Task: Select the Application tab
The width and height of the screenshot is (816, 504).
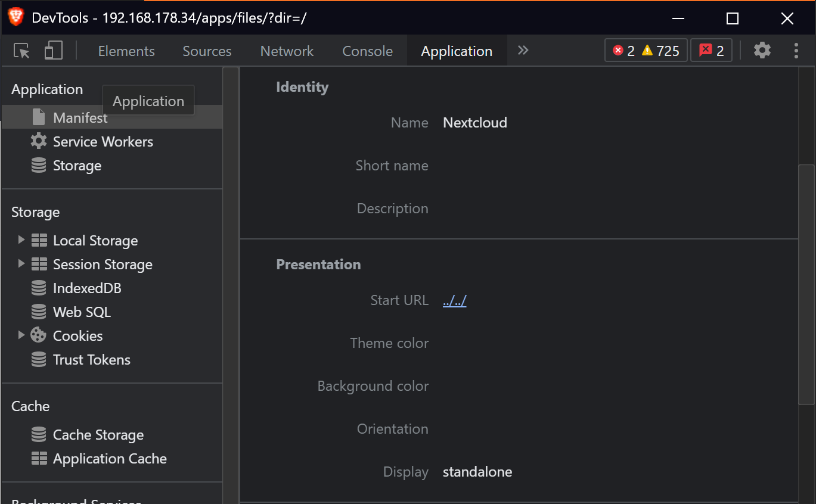Action: pyautogui.click(x=457, y=51)
